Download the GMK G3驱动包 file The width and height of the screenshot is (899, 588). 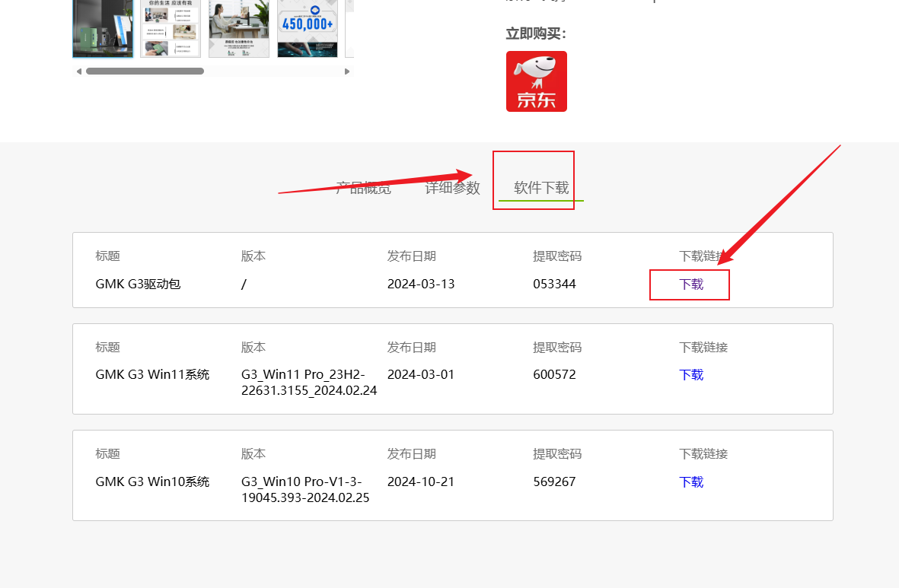pyautogui.click(x=691, y=284)
